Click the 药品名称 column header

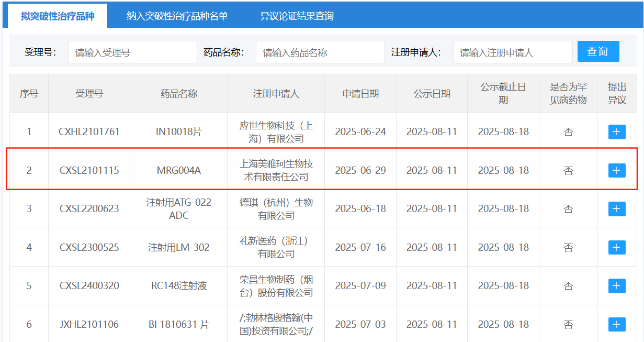(x=179, y=94)
